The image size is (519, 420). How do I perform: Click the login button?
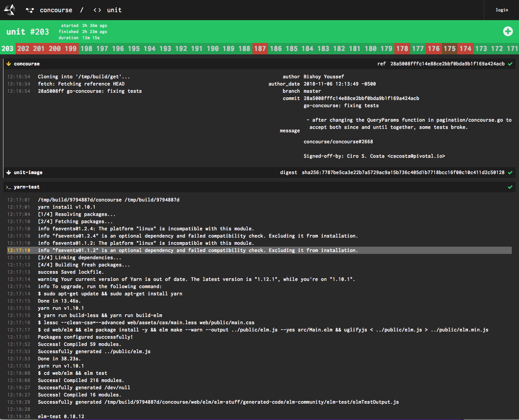tap(502, 10)
